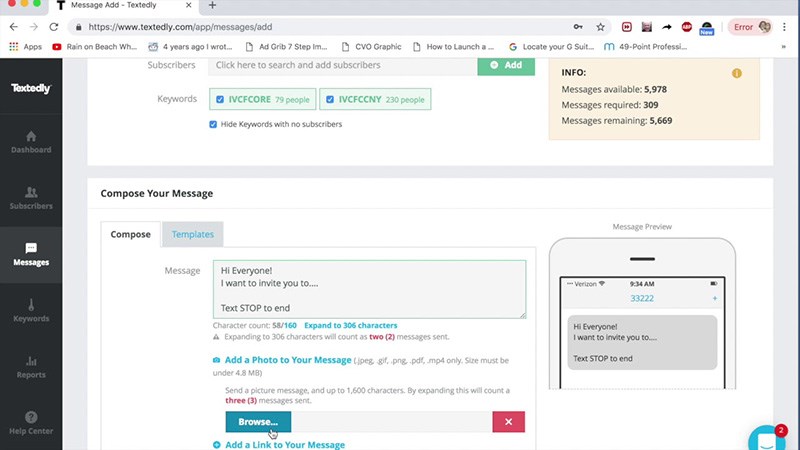
Task: Open the CVO Graphic bookmark
Action: [x=371, y=46]
